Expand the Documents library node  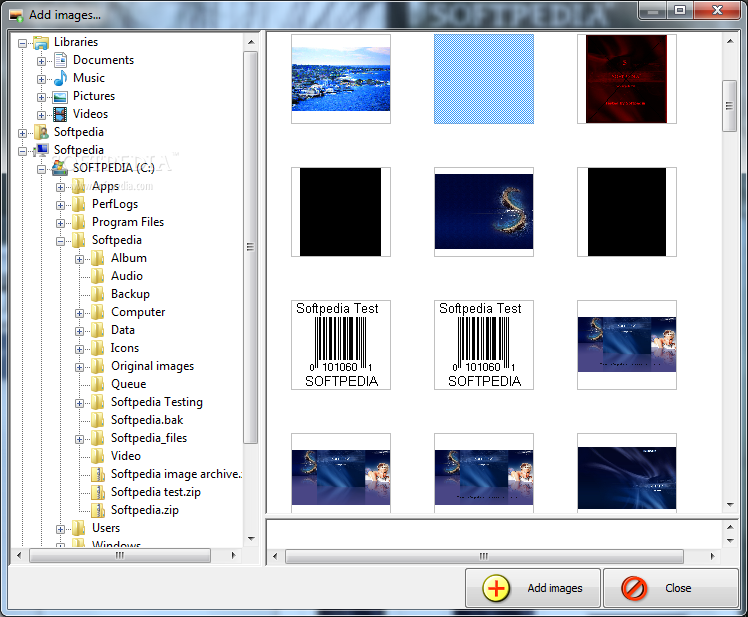(41, 61)
